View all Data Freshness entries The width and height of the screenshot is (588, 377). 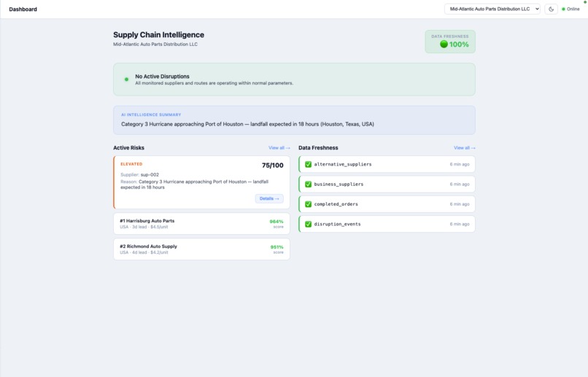464,148
